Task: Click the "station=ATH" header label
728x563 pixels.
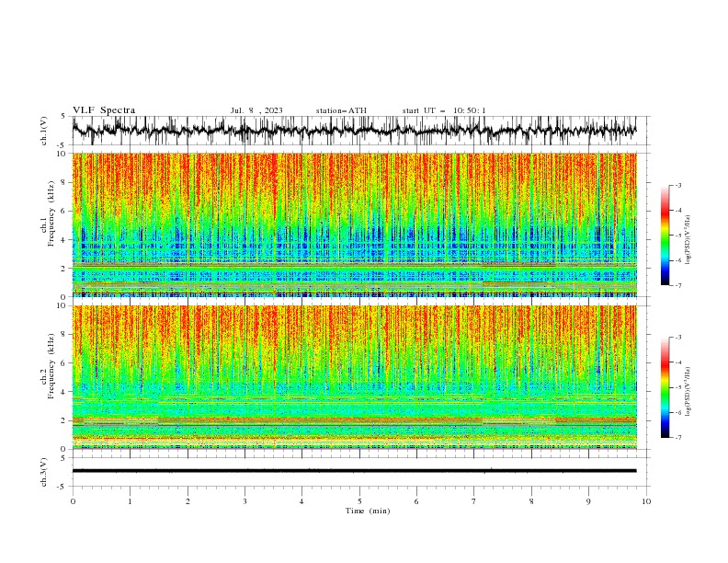Action: point(341,110)
